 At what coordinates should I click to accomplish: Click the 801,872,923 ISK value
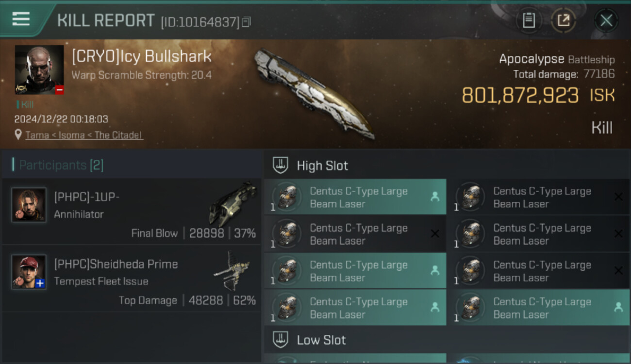538,96
